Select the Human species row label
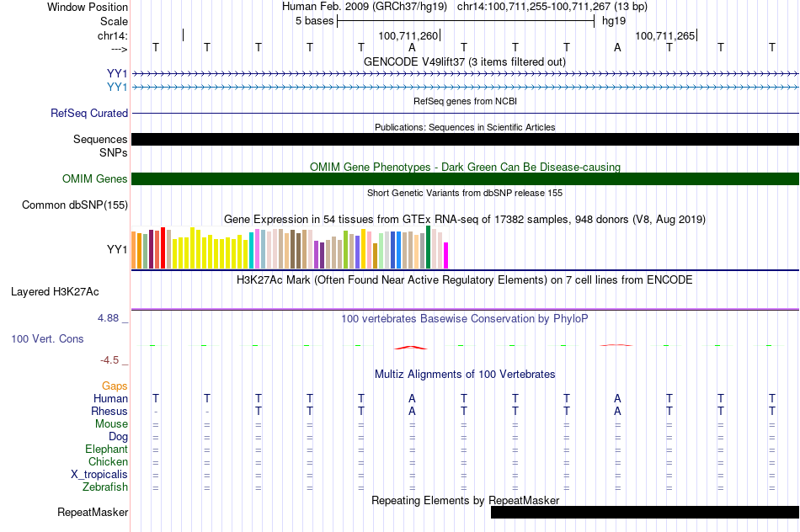This screenshot has height=532, width=800. coord(110,398)
